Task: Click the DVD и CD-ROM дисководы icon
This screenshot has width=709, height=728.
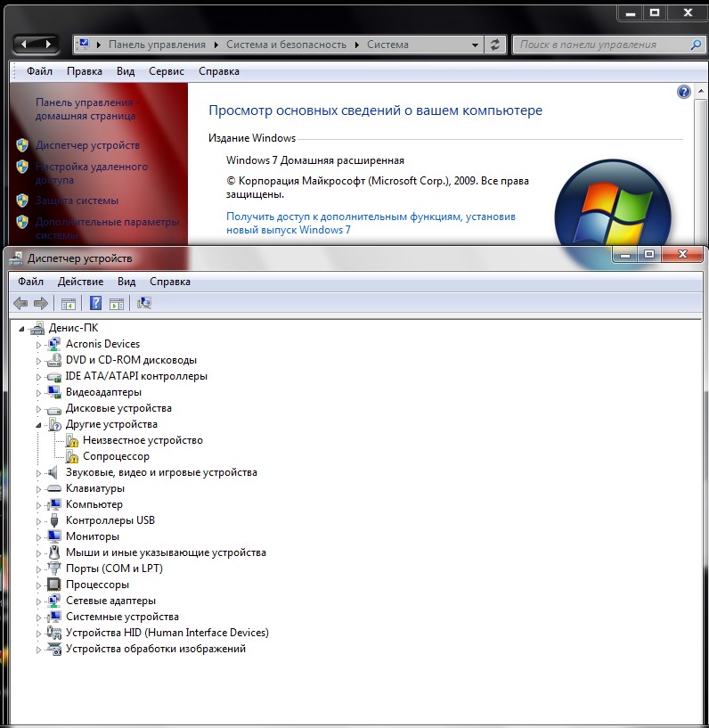Action: tap(54, 360)
